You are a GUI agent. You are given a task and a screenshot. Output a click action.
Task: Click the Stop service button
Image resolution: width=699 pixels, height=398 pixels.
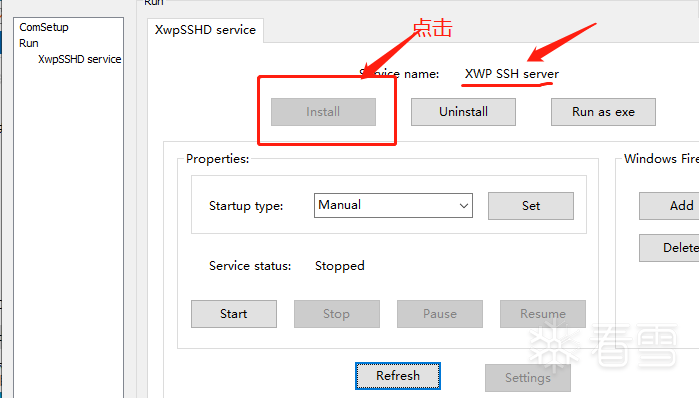(x=337, y=314)
